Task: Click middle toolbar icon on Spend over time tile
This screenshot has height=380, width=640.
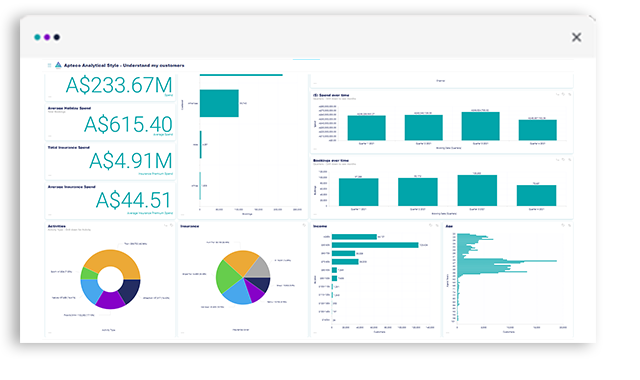Action: pos(564,95)
